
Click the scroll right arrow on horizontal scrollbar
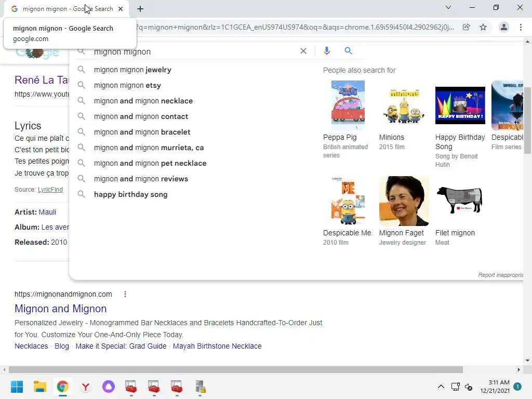point(519,369)
